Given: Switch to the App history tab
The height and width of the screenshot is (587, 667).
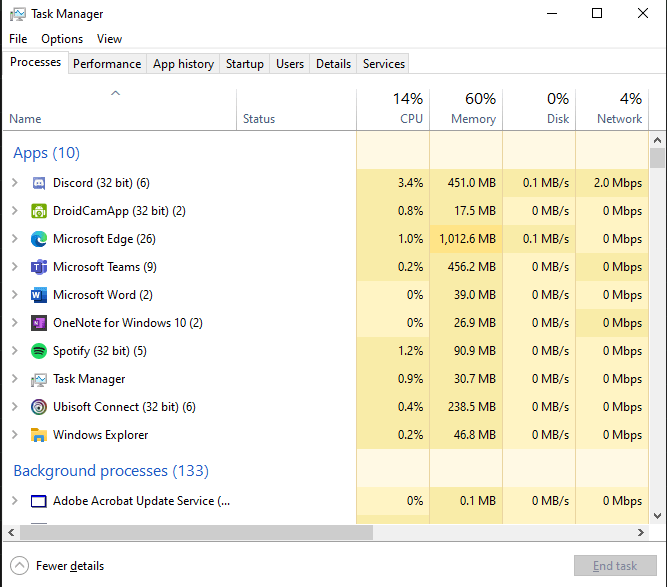Looking at the screenshot, I should coord(183,64).
